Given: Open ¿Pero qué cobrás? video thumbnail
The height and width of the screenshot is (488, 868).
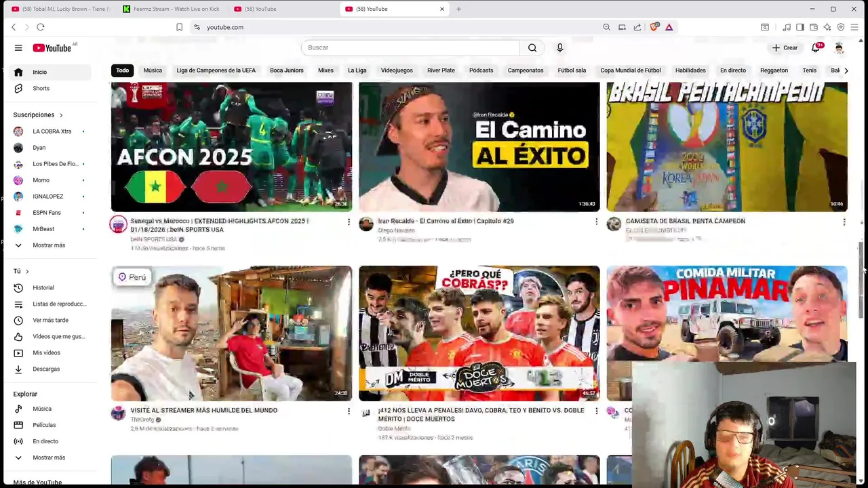Looking at the screenshot, I should tap(479, 333).
